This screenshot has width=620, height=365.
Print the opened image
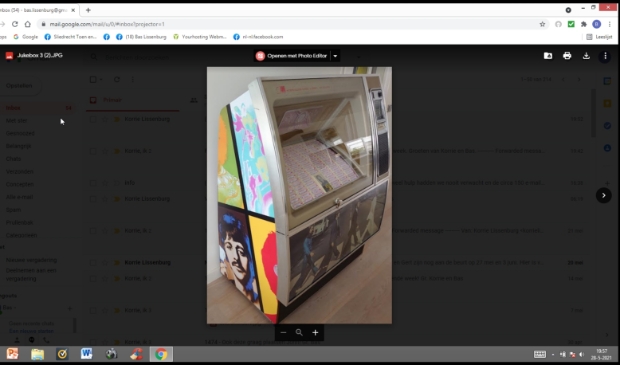pos(567,56)
